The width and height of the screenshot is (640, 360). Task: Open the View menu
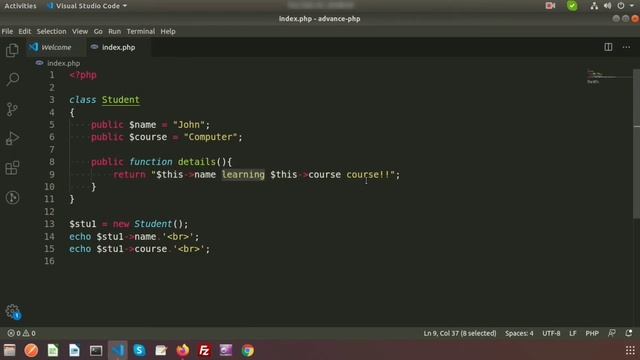pos(80,31)
